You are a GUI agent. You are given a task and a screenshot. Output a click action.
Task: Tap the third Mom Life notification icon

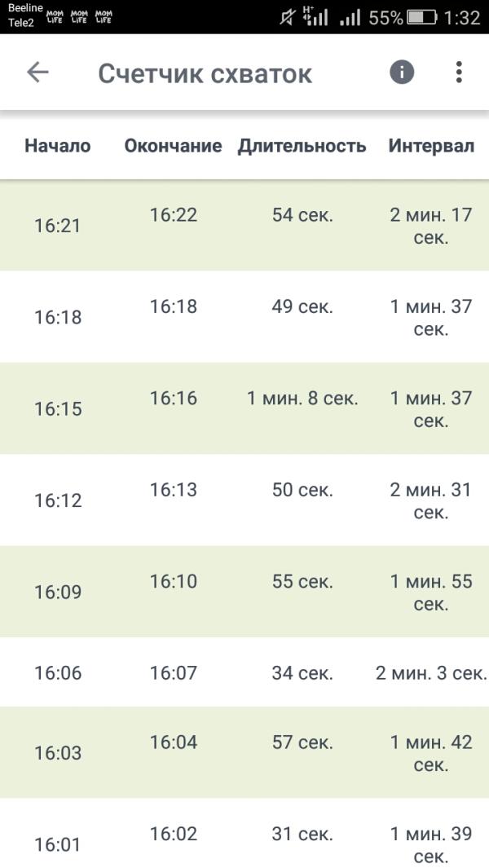coord(103,16)
